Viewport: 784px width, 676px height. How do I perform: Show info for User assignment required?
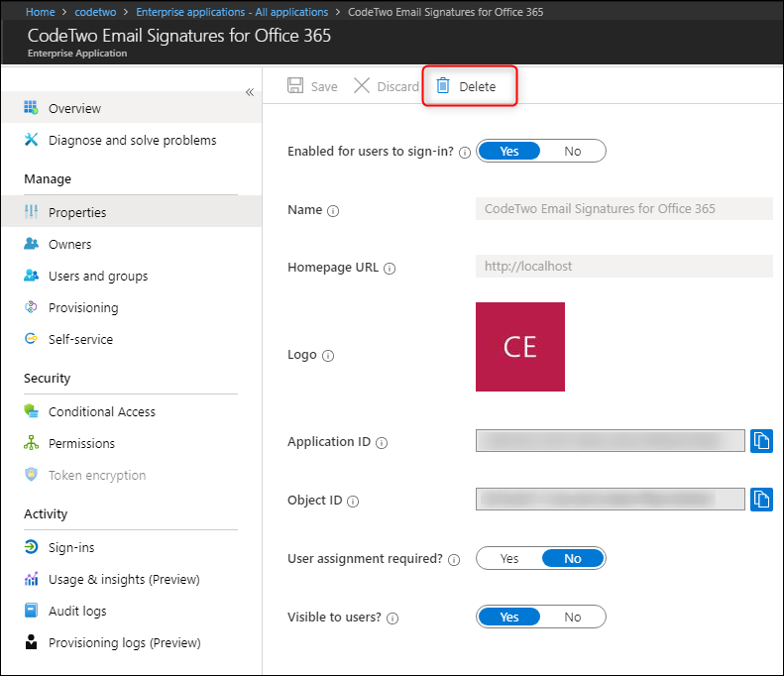(x=454, y=560)
